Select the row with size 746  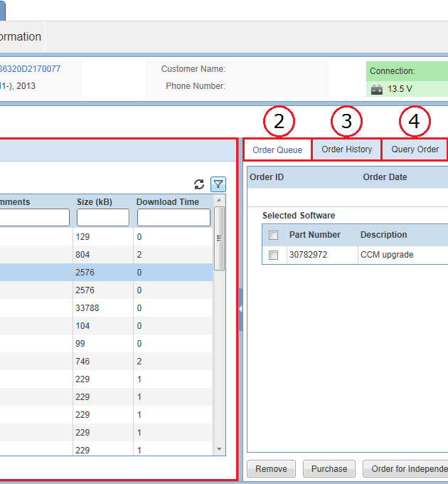[107, 362]
